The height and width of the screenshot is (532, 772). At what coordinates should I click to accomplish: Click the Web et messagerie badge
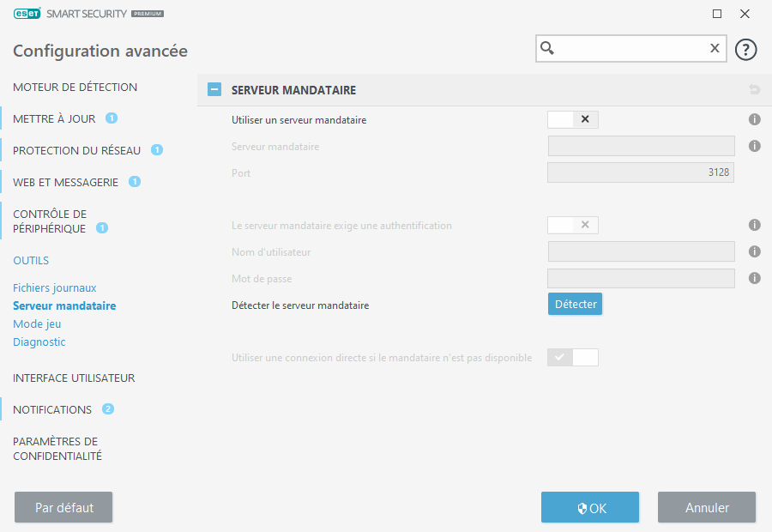coord(135,182)
